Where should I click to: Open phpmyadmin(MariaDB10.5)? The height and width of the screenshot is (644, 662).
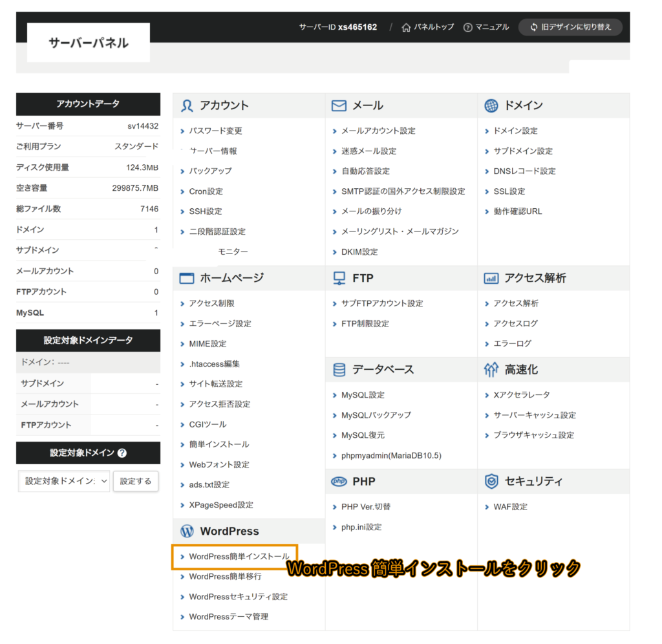click(391, 456)
